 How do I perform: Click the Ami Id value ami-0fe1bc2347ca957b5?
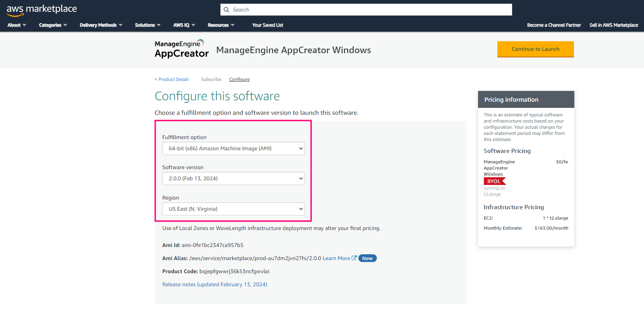tap(212, 245)
